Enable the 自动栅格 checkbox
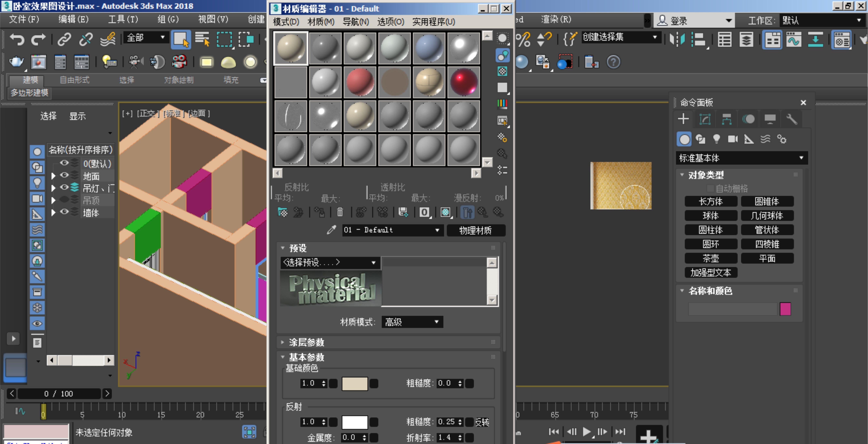 (710, 188)
